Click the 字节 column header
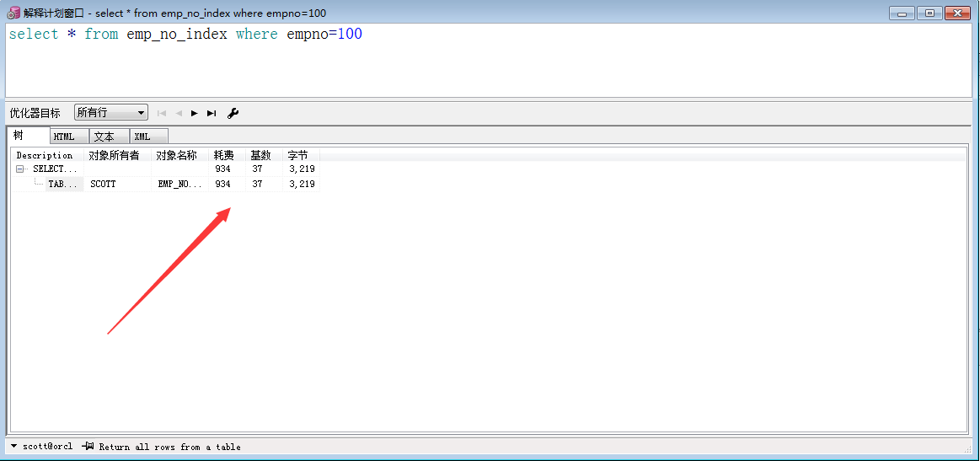Image resolution: width=980 pixels, height=461 pixels. tap(301, 155)
